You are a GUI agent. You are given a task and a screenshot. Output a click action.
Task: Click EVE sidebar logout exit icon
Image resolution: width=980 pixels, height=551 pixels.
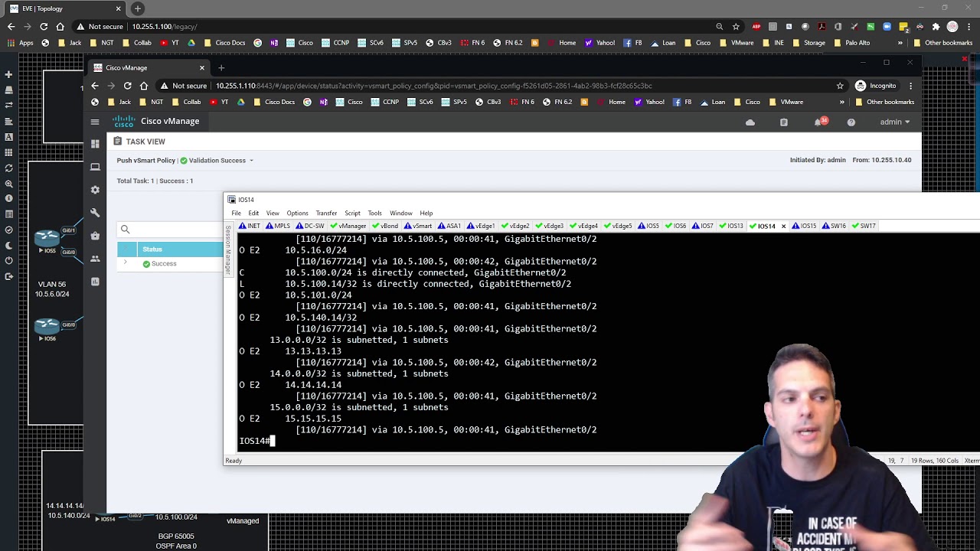click(8, 276)
